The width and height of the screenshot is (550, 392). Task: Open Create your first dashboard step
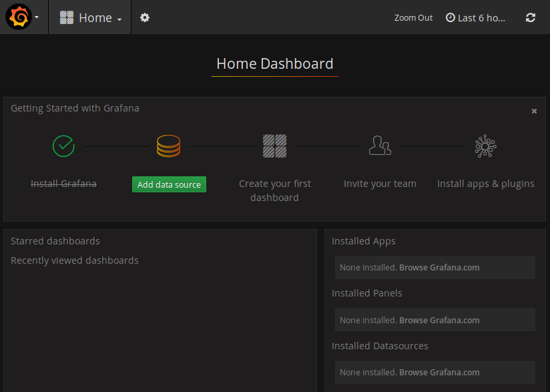pyautogui.click(x=274, y=190)
